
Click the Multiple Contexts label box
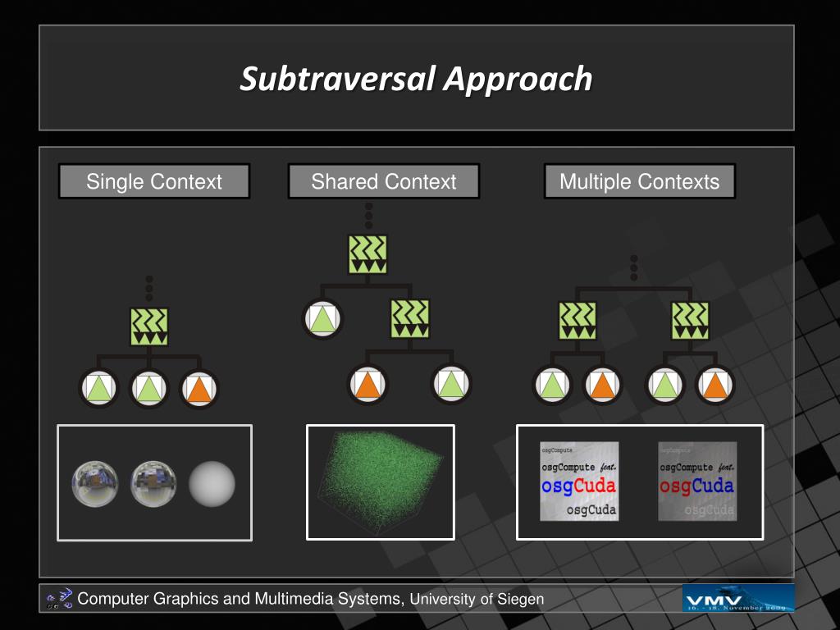click(640, 181)
